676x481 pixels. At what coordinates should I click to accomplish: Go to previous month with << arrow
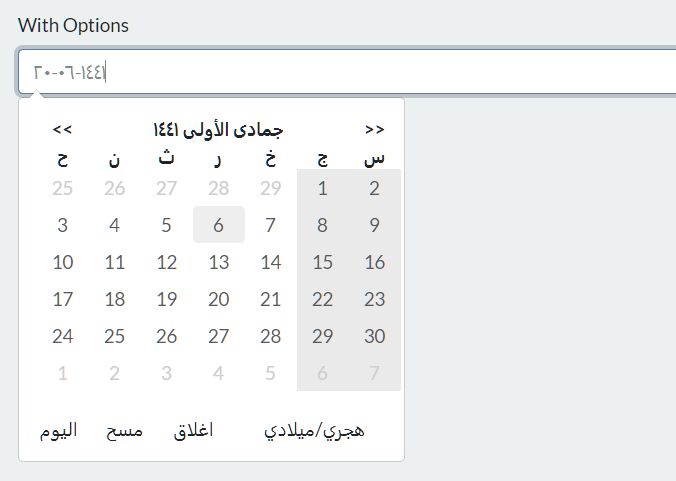63,129
